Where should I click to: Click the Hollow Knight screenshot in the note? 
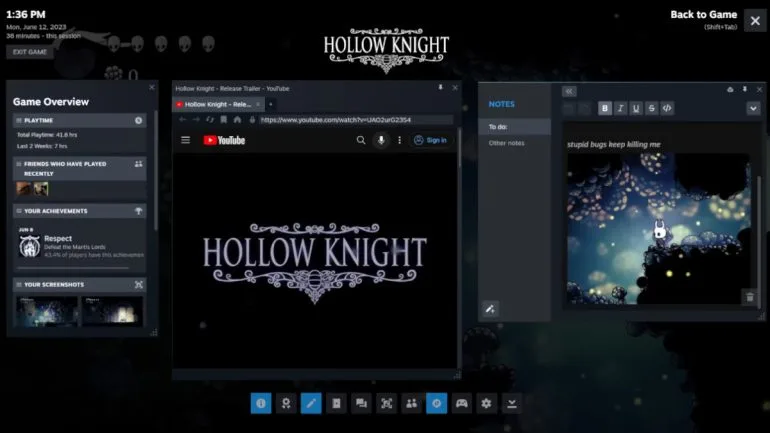659,229
